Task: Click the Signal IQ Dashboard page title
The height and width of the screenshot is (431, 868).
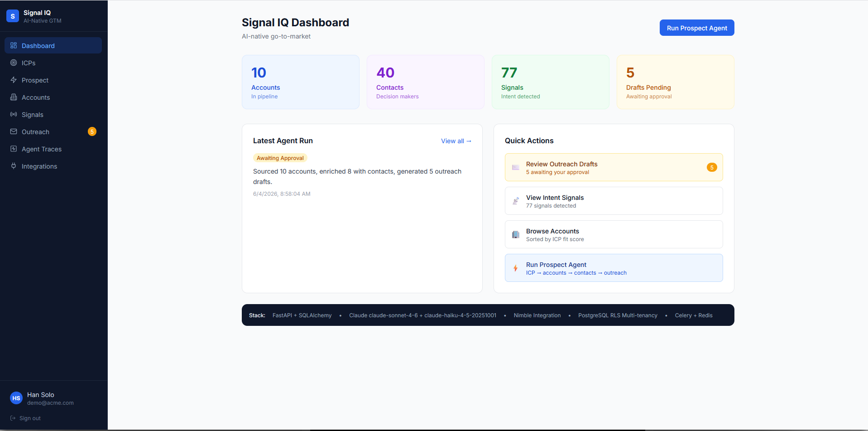Action: tap(295, 23)
